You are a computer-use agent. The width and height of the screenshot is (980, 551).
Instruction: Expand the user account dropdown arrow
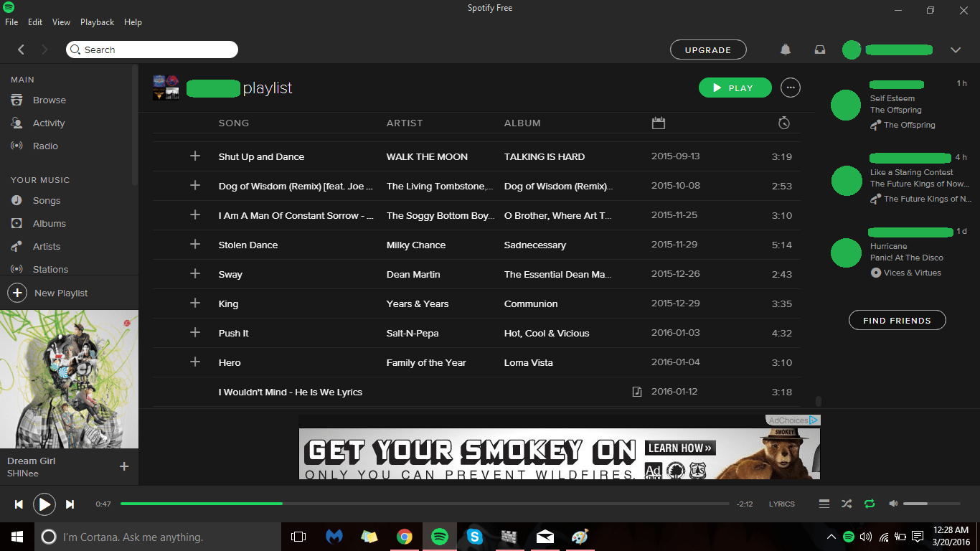(x=956, y=50)
